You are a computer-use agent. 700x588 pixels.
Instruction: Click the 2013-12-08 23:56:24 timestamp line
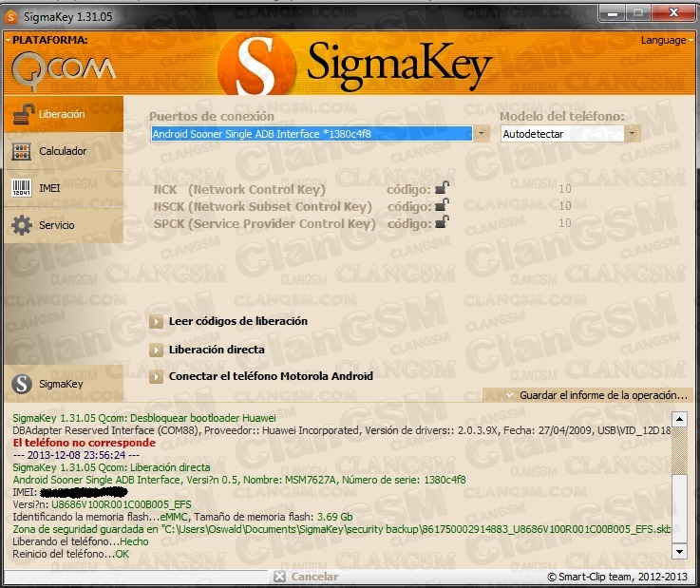76,455
